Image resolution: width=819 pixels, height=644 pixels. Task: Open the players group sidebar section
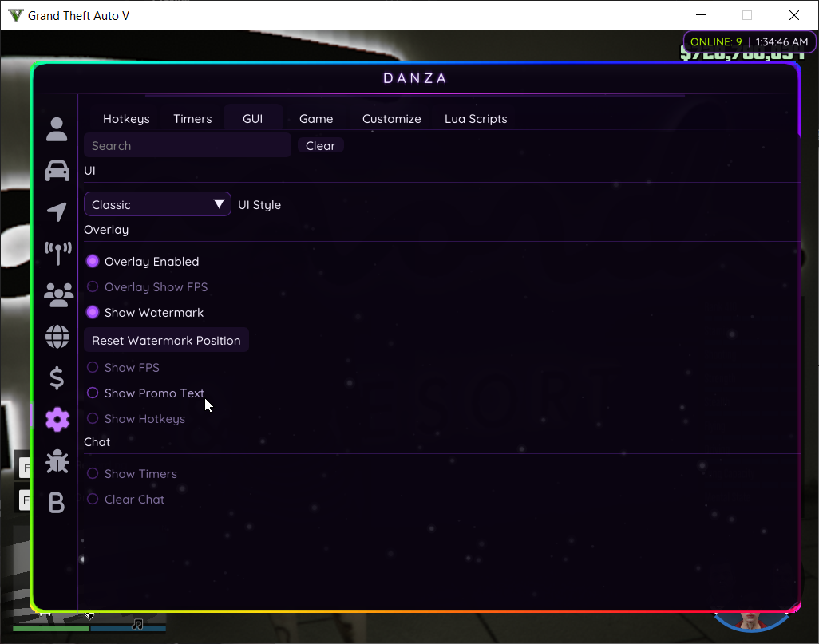(x=58, y=295)
